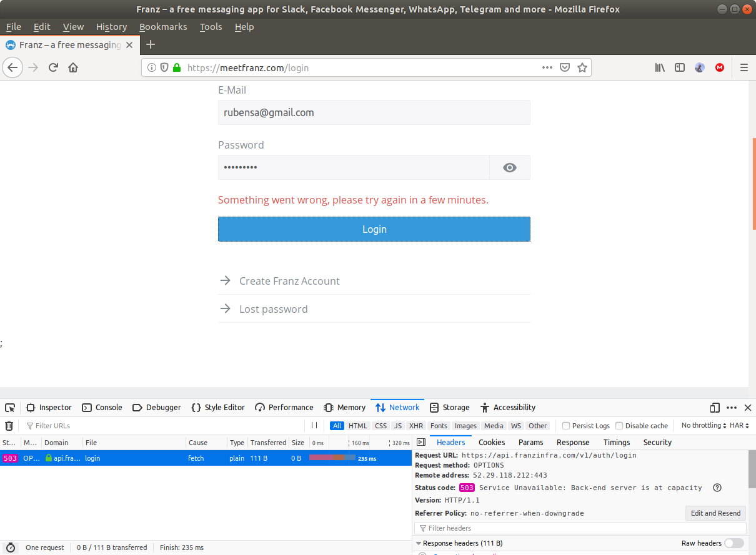Open a new browser tab
Image resolution: width=756 pixels, height=555 pixels.
(x=150, y=44)
